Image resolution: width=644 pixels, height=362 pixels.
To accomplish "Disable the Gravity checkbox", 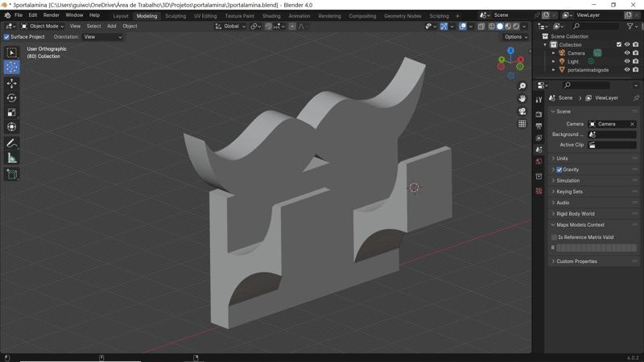I will (x=559, y=170).
